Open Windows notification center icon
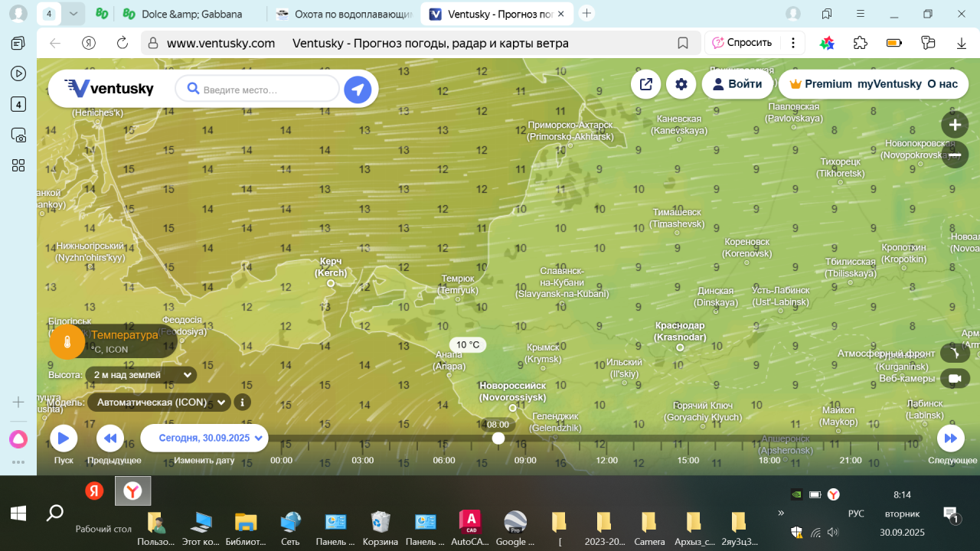Screen dimensions: 980x551 click(951, 514)
